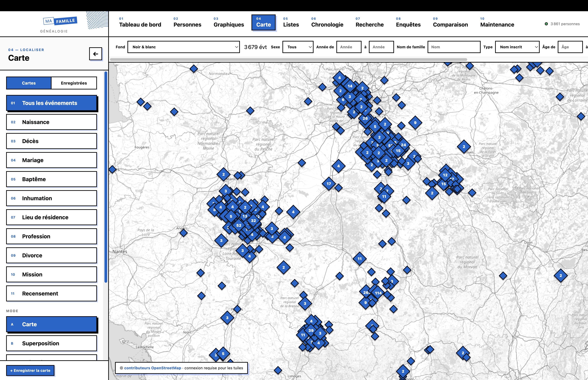Screen dimensions: 588x380
Task: Click the map cluster marker labeled 52
Action: (x=239, y=225)
